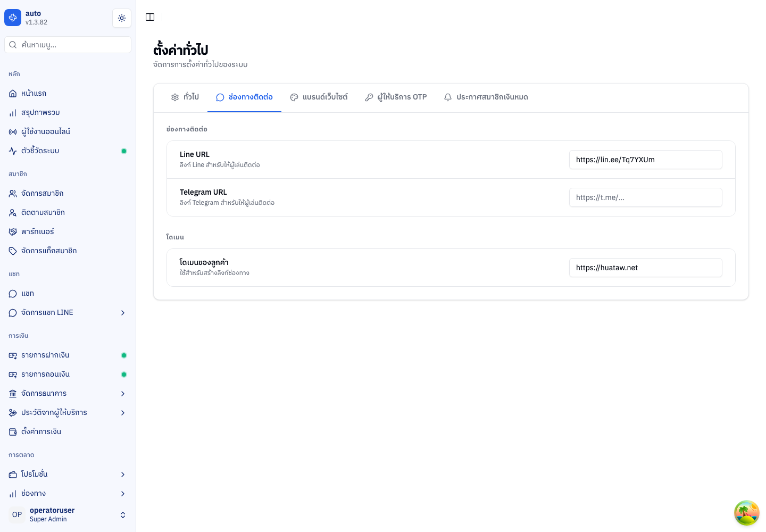Click the bubble icon beside จัดการแชท LINE
Screen dimensions: 766x532
tap(13, 313)
